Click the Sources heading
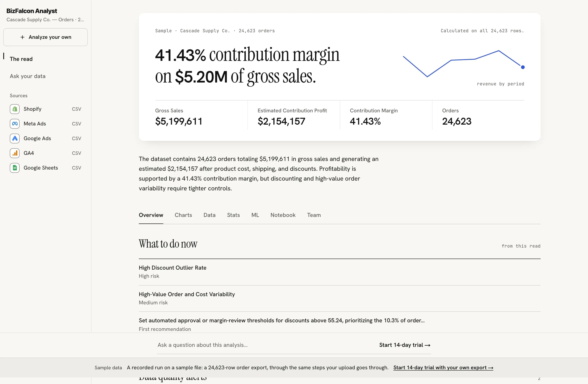588x384 pixels. tap(19, 96)
